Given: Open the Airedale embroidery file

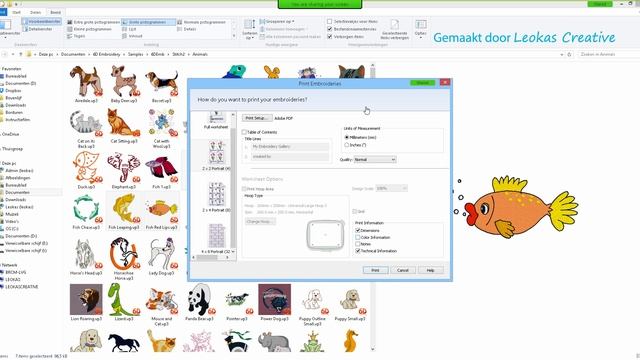Looking at the screenshot, I should coord(86,84).
